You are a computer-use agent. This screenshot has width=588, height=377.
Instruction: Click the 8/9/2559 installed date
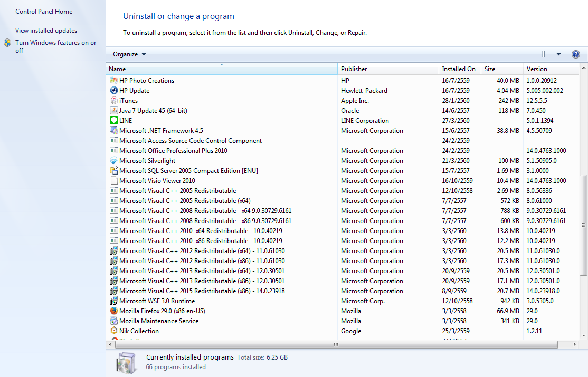tap(454, 291)
